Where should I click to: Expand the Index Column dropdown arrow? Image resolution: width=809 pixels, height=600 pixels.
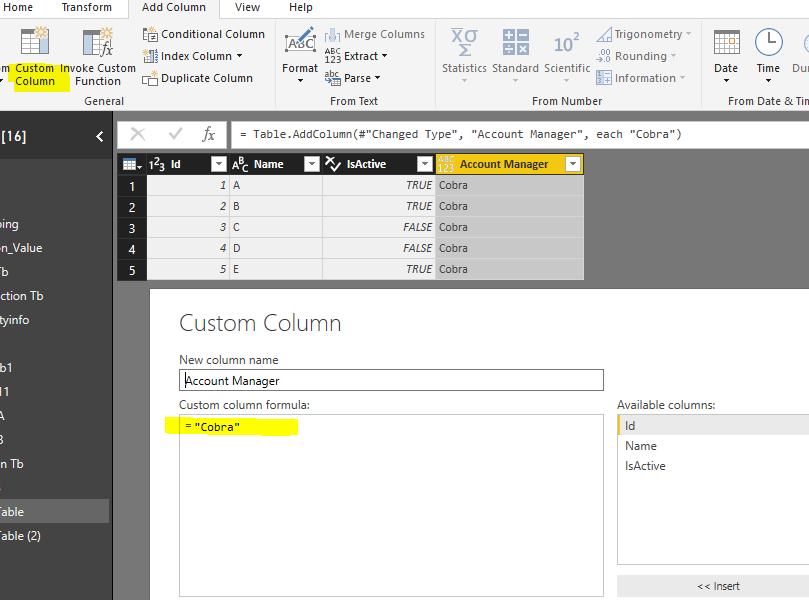(239, 56)
